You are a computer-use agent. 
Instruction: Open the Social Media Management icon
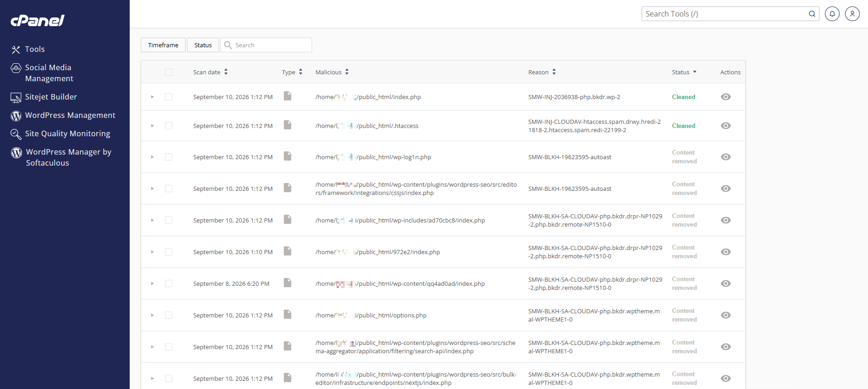[16, 68]
